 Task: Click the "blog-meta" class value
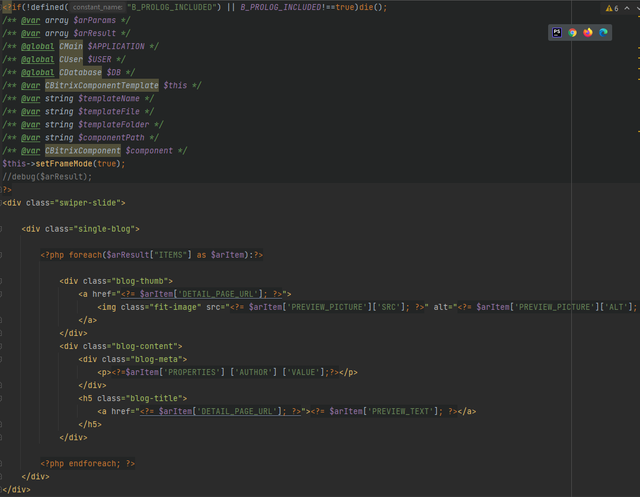156,359
